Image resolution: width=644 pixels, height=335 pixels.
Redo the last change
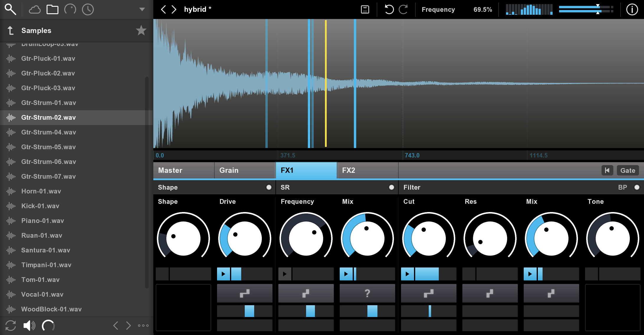click(403, 9)
